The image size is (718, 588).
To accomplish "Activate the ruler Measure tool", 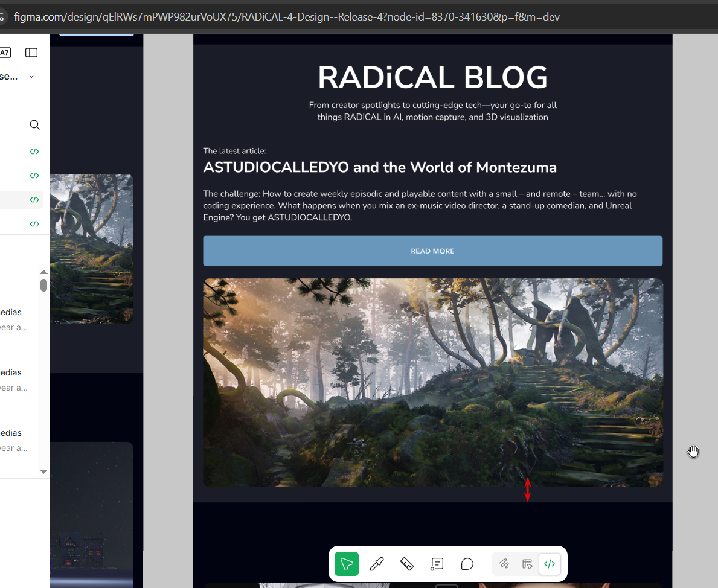I will [406, 564].
